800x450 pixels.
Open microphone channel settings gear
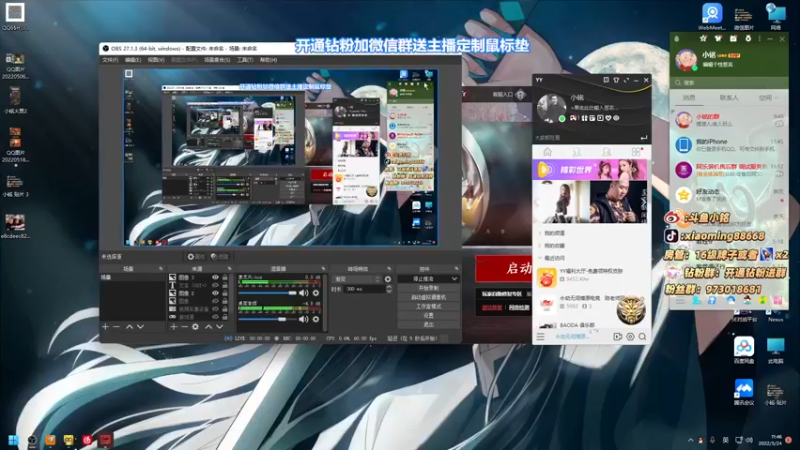[x=316, y=293]
